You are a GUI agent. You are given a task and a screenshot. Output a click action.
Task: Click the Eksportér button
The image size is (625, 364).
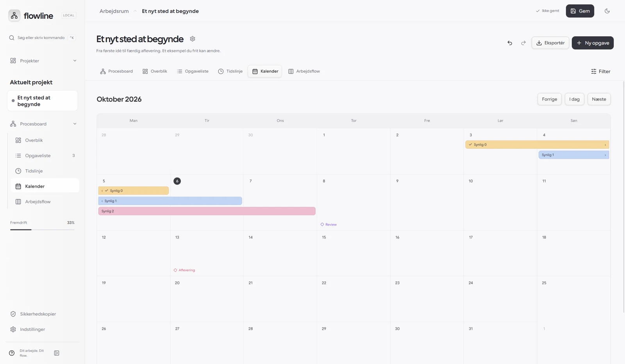[550, 43]
